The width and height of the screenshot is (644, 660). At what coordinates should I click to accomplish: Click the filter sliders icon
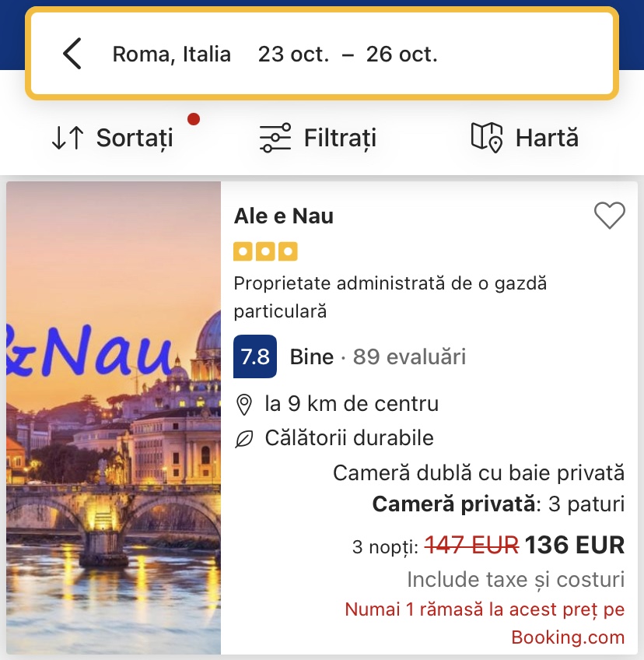coord(275,138)
